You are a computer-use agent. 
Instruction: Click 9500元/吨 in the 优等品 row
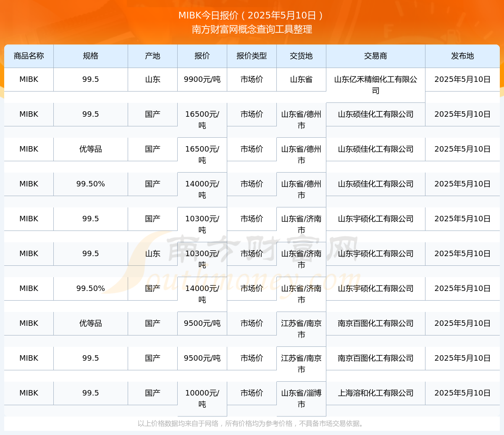(202, 323)
